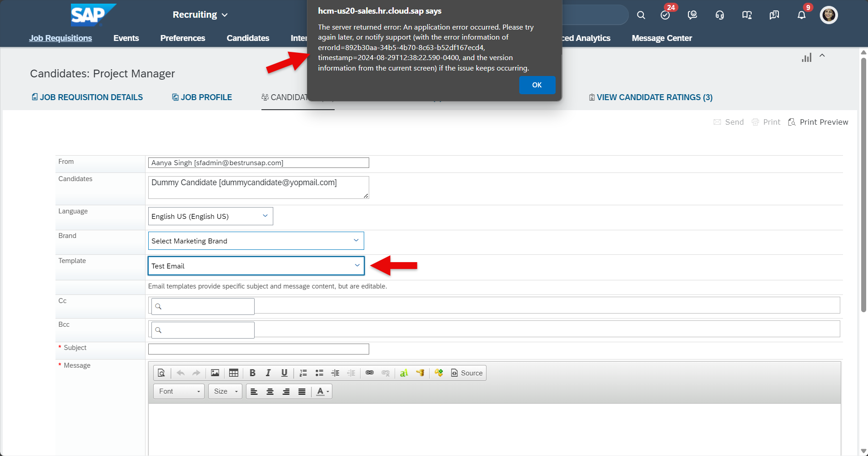Click the Candidates text area
Image resolution: width=868 pixels, height=456 pixels.
tap(258, 187)
